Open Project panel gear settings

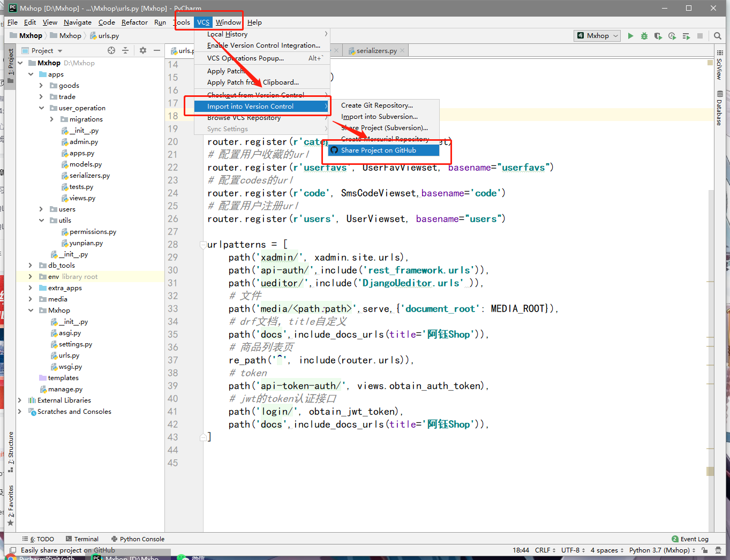tap(142, 50)
